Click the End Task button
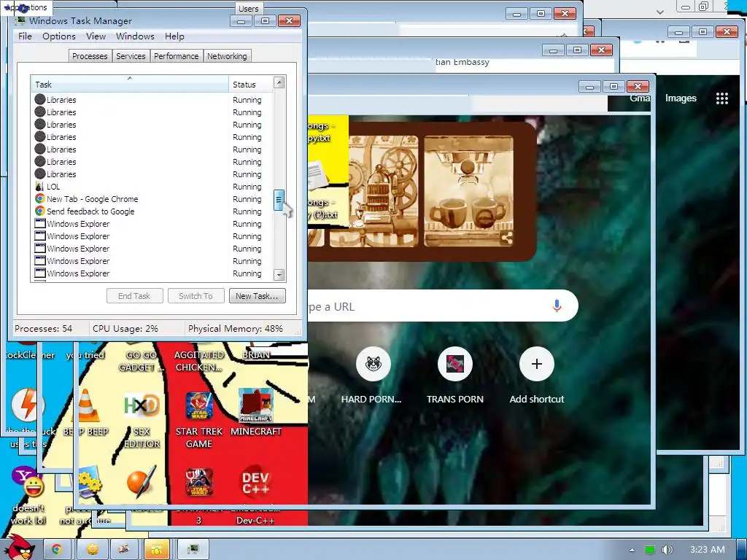The height and width of the screenshot is (560, 747). pyautogui.click(x=134, y=296)
